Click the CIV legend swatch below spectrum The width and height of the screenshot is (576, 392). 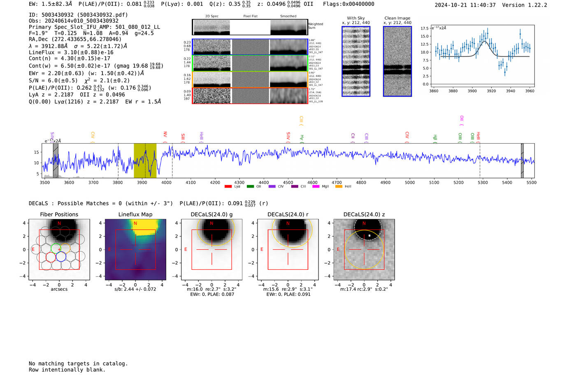pos(272,187)
